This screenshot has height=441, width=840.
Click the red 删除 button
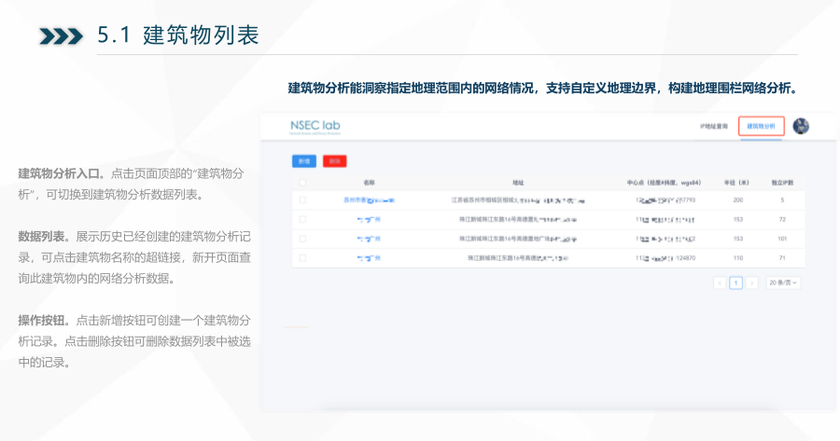(x=335, y=161)
